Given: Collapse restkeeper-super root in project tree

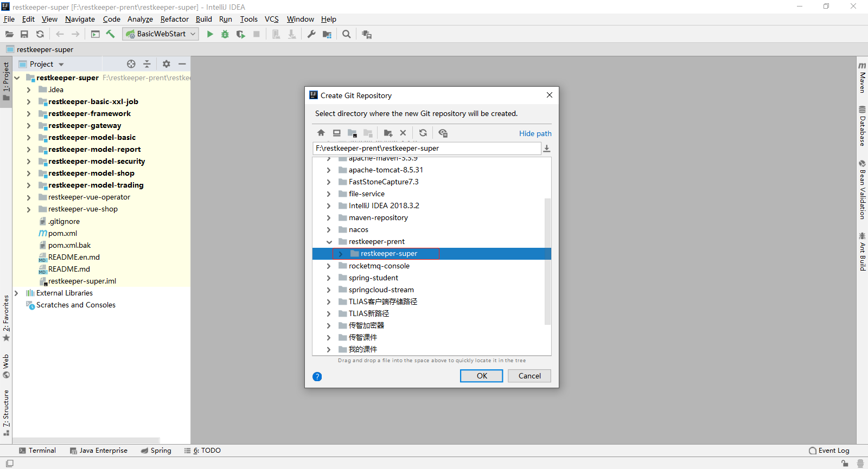Looking at the screenshot, I should point(17,78).
